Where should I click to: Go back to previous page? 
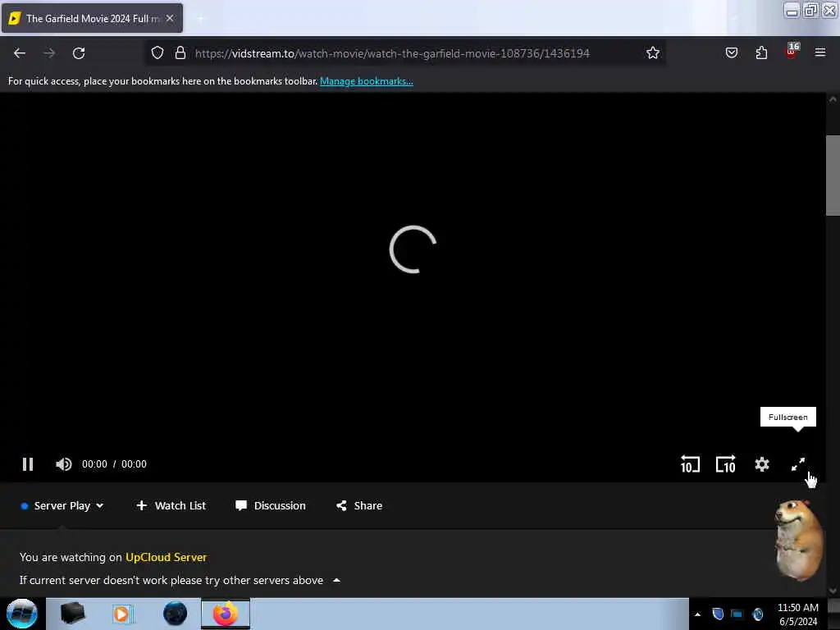pyautogui.click(x=20, y=53)
